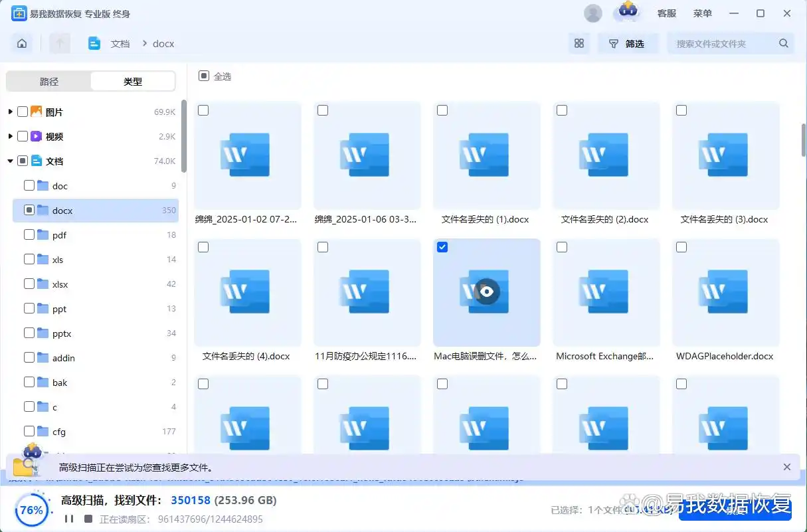Open the grid view layout icon
The image size is (807, 532).
[x=579, y=43]
